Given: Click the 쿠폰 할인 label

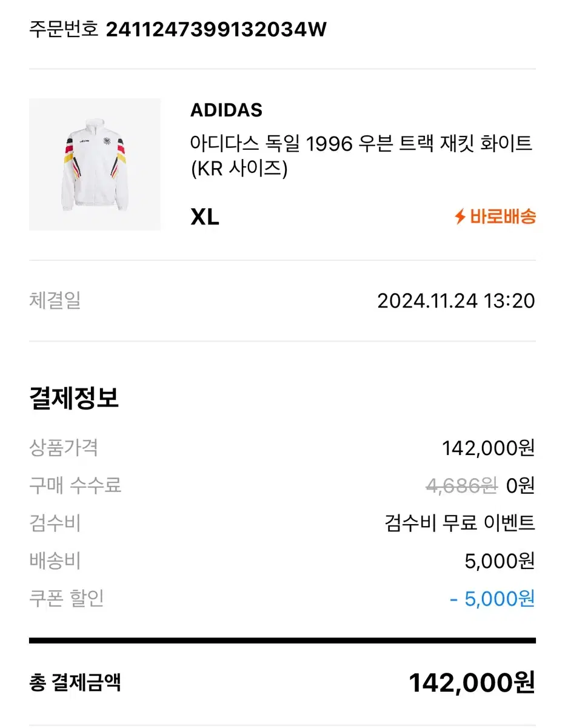Looking at the screenshot, I should pyautogui.click(x=67, y=598).
